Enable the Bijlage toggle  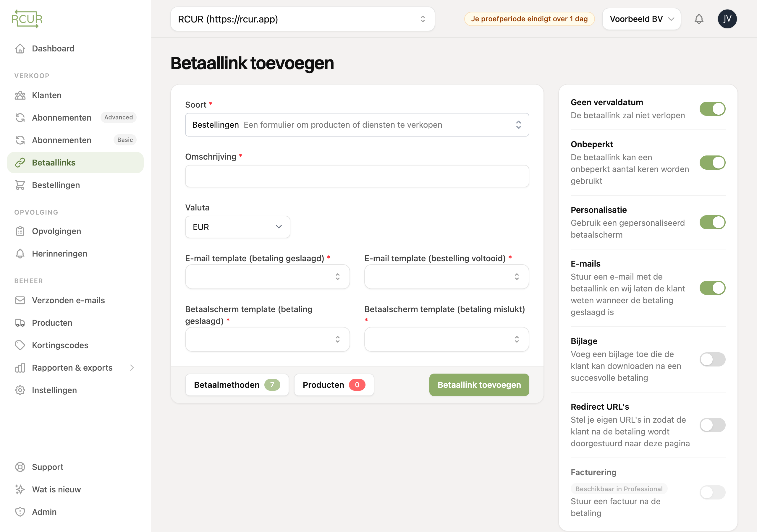[712, 359]
